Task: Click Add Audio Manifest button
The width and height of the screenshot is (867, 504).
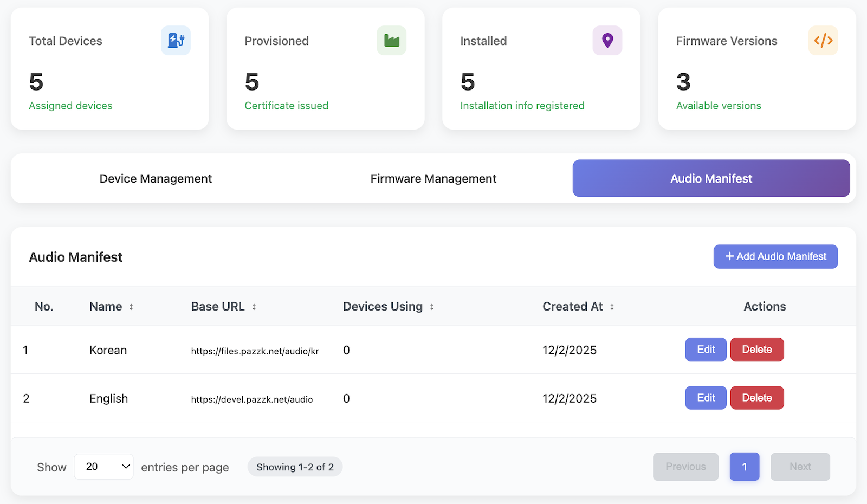Action: tap(775, 256)
